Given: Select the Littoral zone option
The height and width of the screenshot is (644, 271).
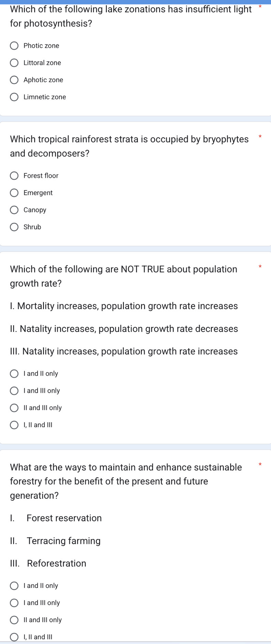Looking at the screenshot, I should click(14, 63).
